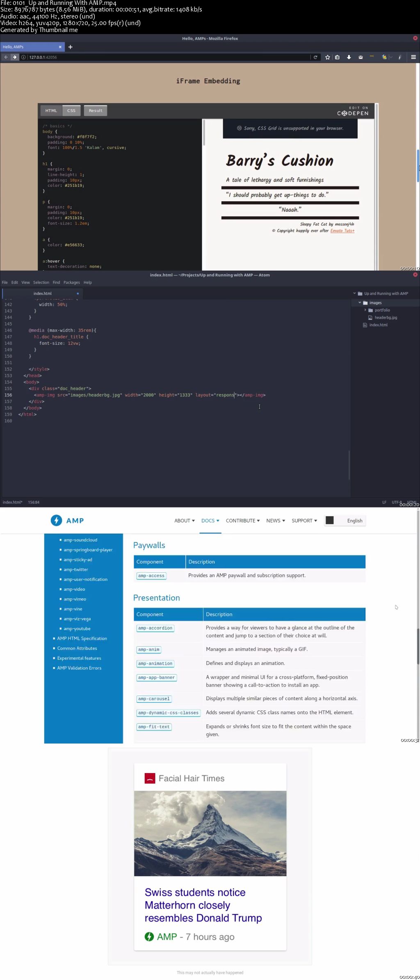This screenshot has width=420, height=980.
Task: Click the site info icon in address bar
Action: coord(23,57)
